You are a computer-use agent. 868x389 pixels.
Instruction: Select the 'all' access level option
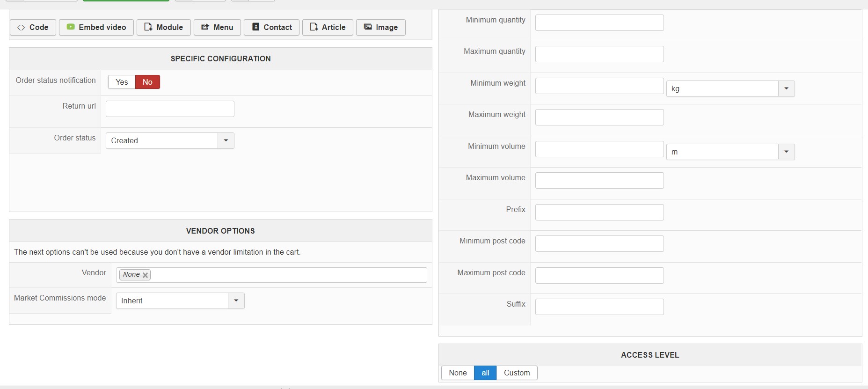(x=485, y=373)
